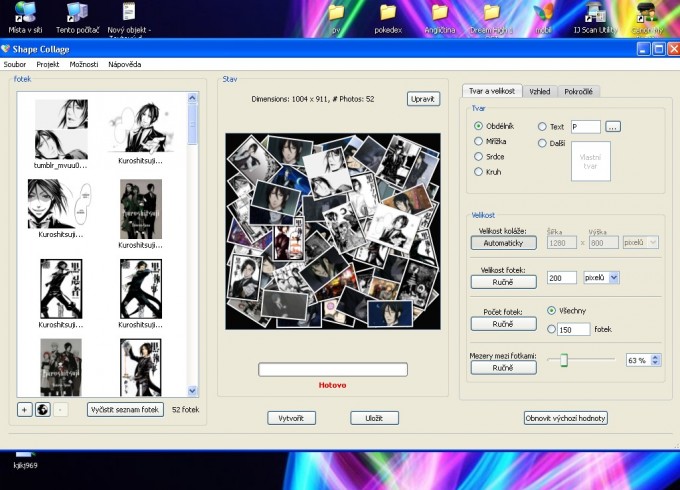Open Tento počítač desktop icon
680x490 pixels.
[77, 18]
